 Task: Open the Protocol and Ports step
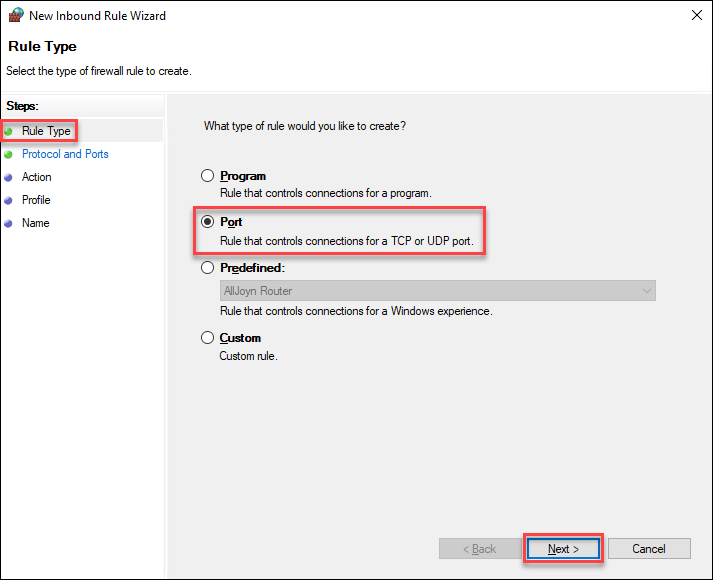coord(65,154)
